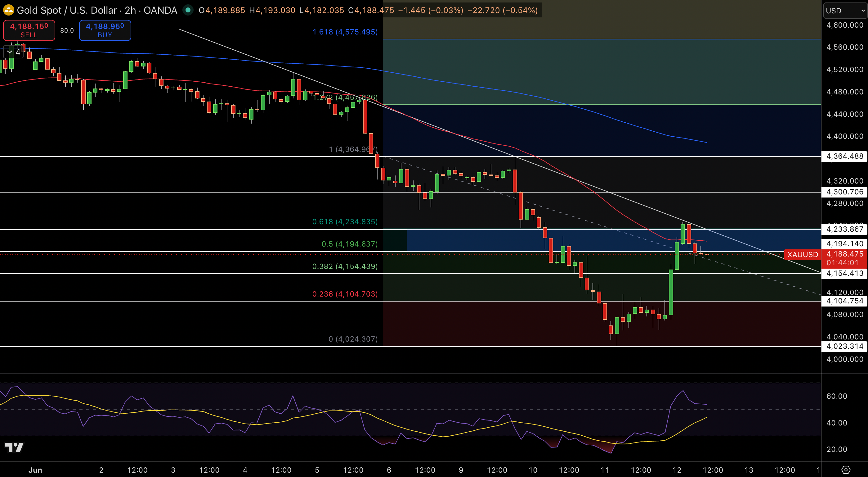This screenshot has width=868, height=477.
Task: Click the 4,194.140 price axis label
Action: click(844, 243)
